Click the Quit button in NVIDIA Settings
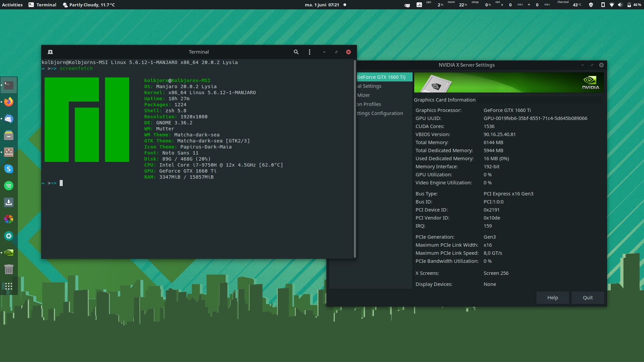Screen dimensions: 644x362 (588, 298)
